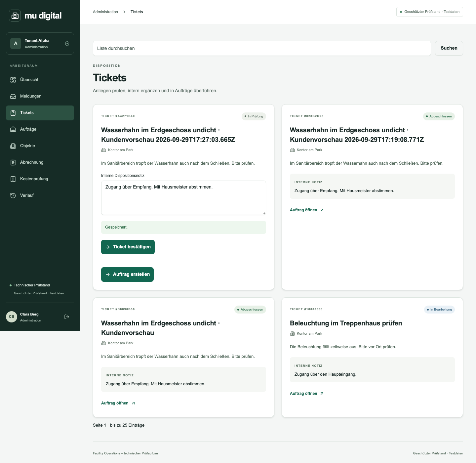476x463 pixels.
Task: Select Kostenprüfung in the sidebar
Action: click(x=40, y=179)
